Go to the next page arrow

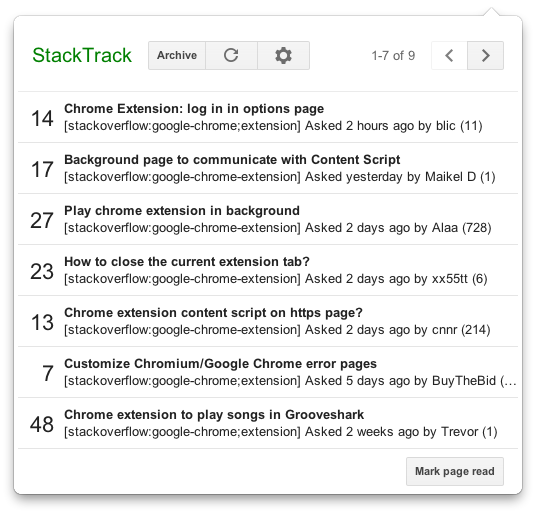click(x=485, y=55)
